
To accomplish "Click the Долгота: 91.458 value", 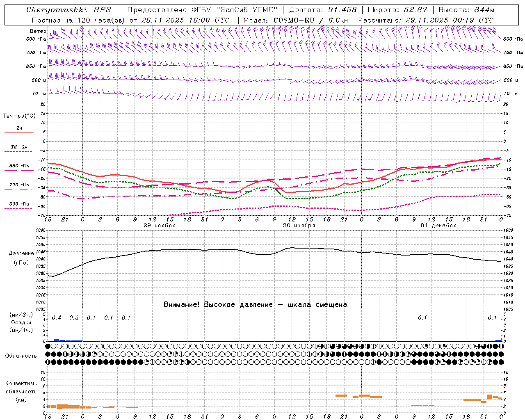I will [323, 10].
